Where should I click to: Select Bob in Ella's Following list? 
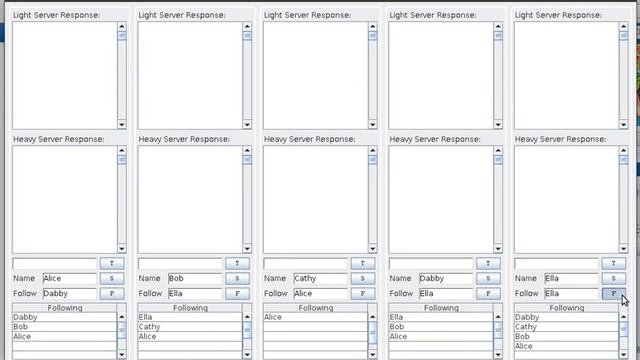(x=566, y=337)
